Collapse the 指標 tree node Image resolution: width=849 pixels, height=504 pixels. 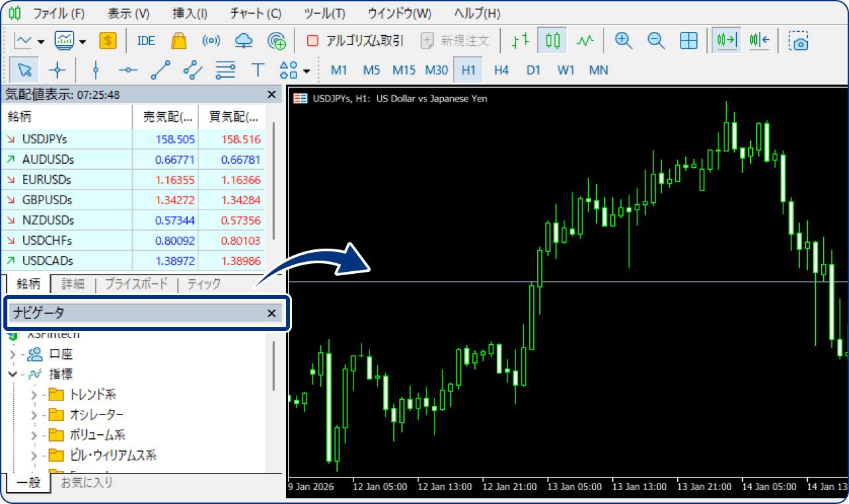(x=13, y=374)
